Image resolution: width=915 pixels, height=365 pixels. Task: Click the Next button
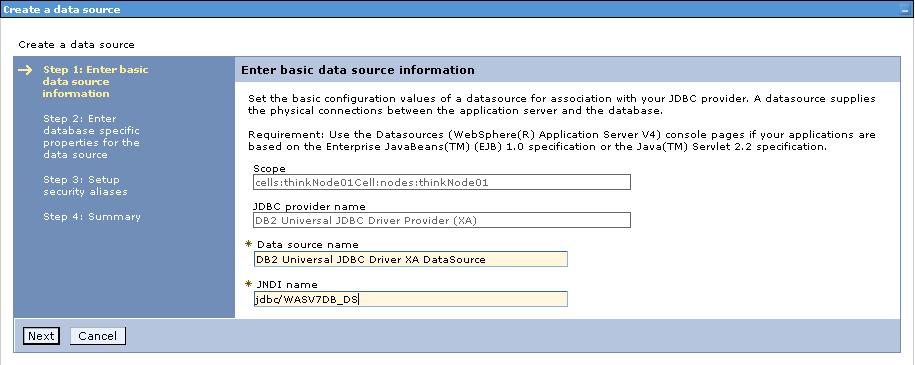click(x=41, y=336)
